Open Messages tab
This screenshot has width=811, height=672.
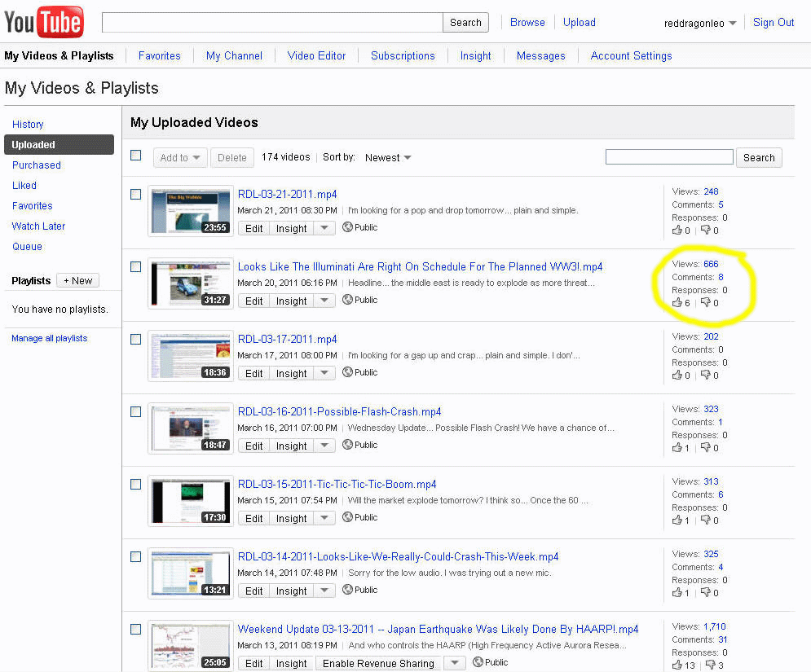pyautogui.click(x=541, y=56)
